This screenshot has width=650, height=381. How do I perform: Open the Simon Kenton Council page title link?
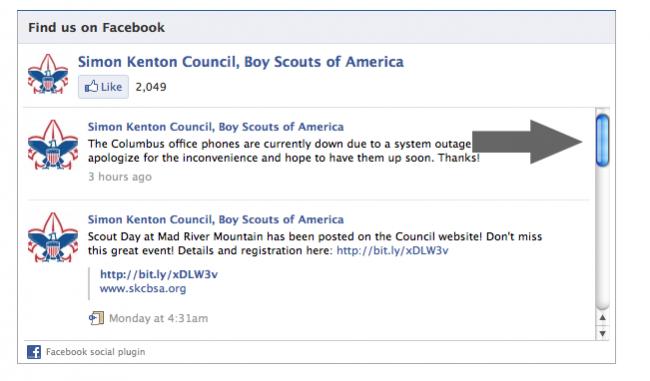[x=241, y=62]
